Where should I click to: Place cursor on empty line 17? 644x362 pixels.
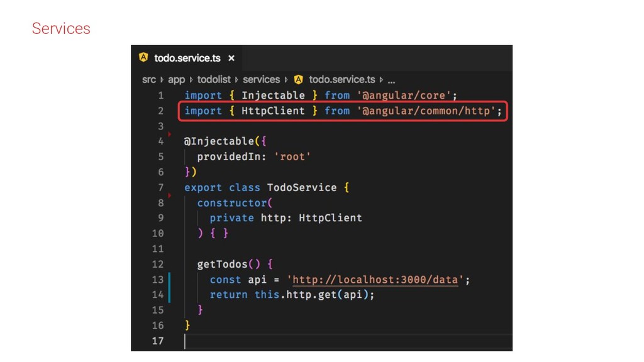pyautogui.click(x=348, y=341)
